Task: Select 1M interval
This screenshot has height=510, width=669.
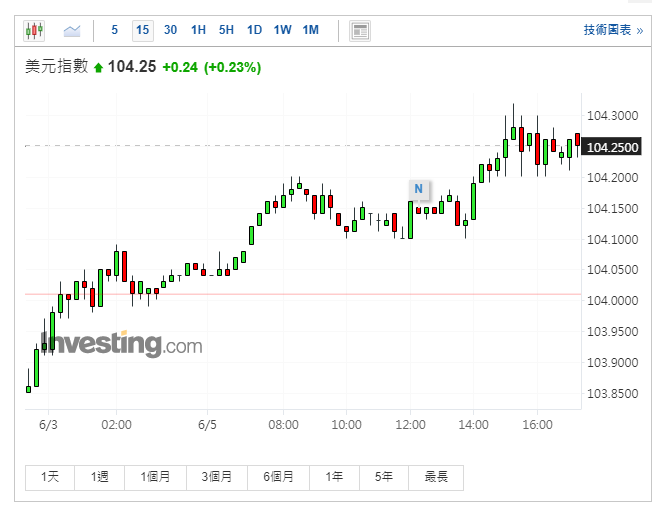Action: pyautogui.click(x=311, y=30)
